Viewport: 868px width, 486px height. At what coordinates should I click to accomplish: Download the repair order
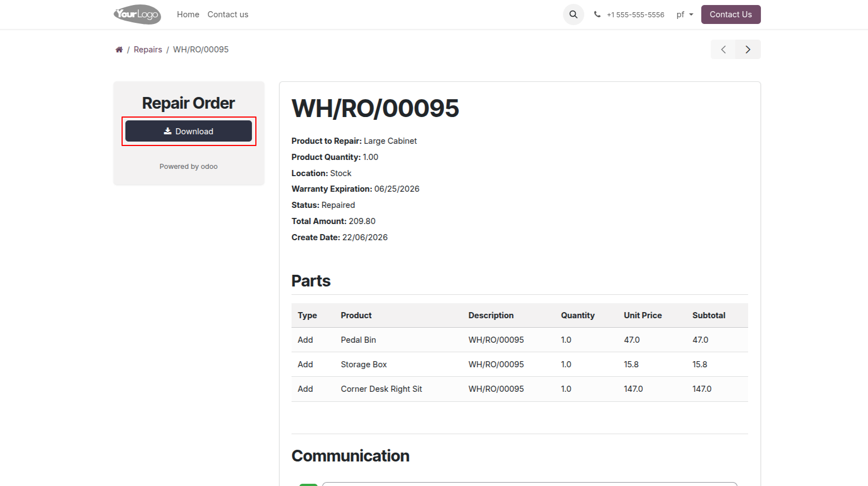point(188,132)
